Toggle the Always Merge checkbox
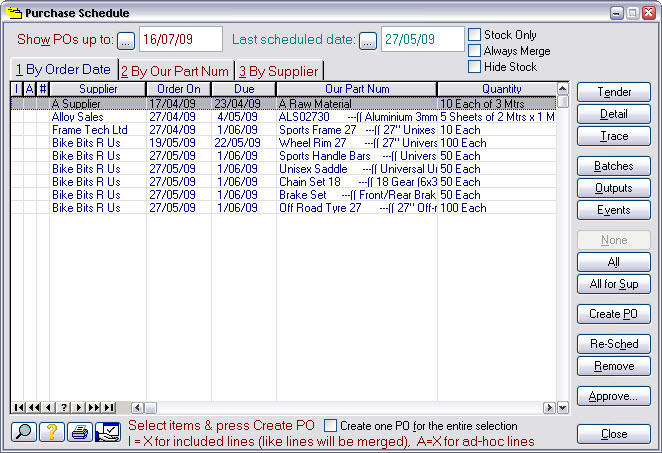The width and height of the screenshot is (662, 453). pyautogui.click(x=475, y=51)
